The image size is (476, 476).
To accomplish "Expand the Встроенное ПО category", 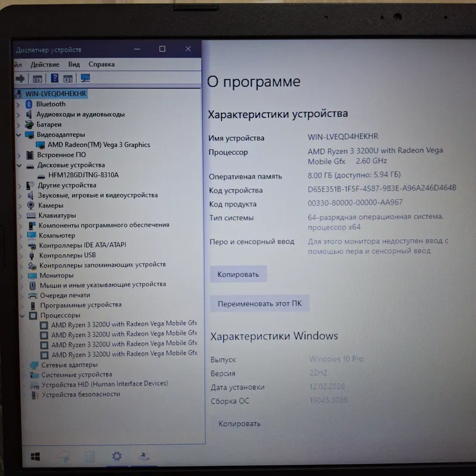I will (x=19, y=156).
